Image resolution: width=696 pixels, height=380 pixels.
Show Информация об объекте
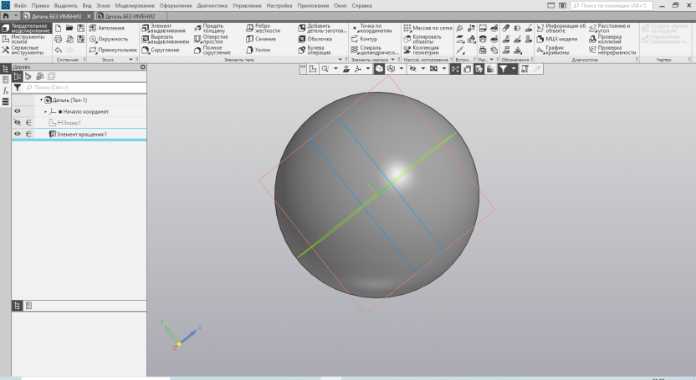(x=561, y=28)
